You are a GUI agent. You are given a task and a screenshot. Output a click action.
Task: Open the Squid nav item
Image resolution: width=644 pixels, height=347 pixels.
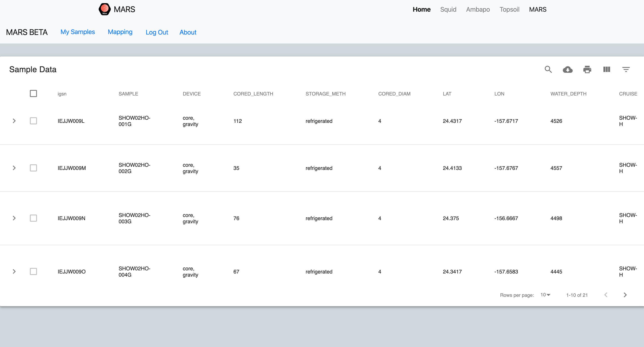(448, 9)
